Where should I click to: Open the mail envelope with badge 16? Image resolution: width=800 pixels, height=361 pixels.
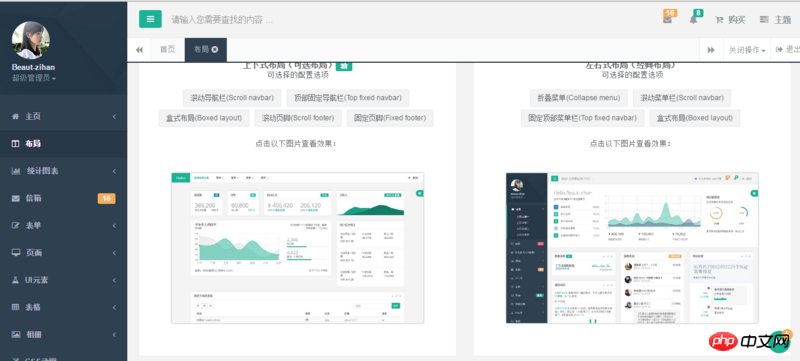pyautogui.click(x=667, y=20)
